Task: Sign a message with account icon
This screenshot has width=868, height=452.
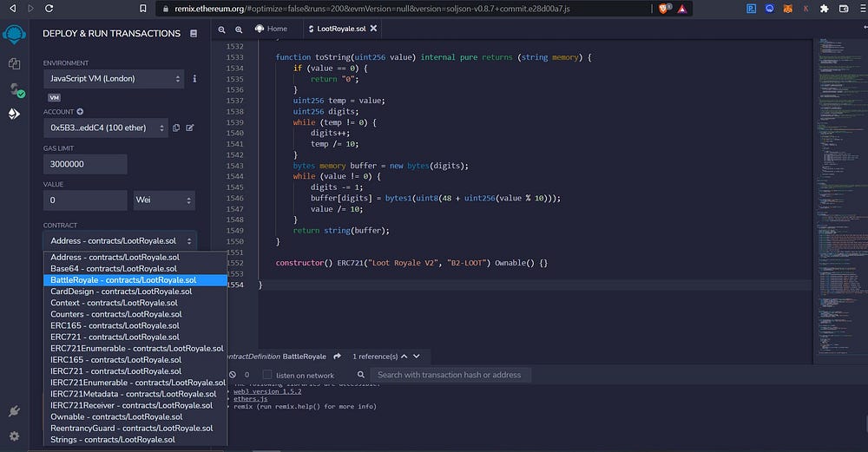Action: 190,128
